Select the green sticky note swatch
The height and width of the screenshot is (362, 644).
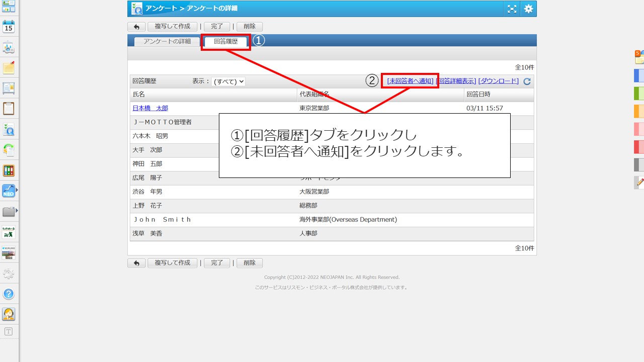pos(639,94)
